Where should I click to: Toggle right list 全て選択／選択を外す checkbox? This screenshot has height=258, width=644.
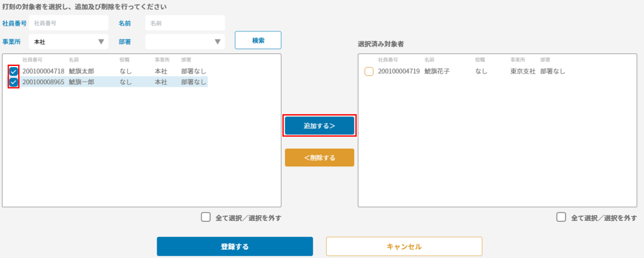pyautogui.click(x=561, y=217)
